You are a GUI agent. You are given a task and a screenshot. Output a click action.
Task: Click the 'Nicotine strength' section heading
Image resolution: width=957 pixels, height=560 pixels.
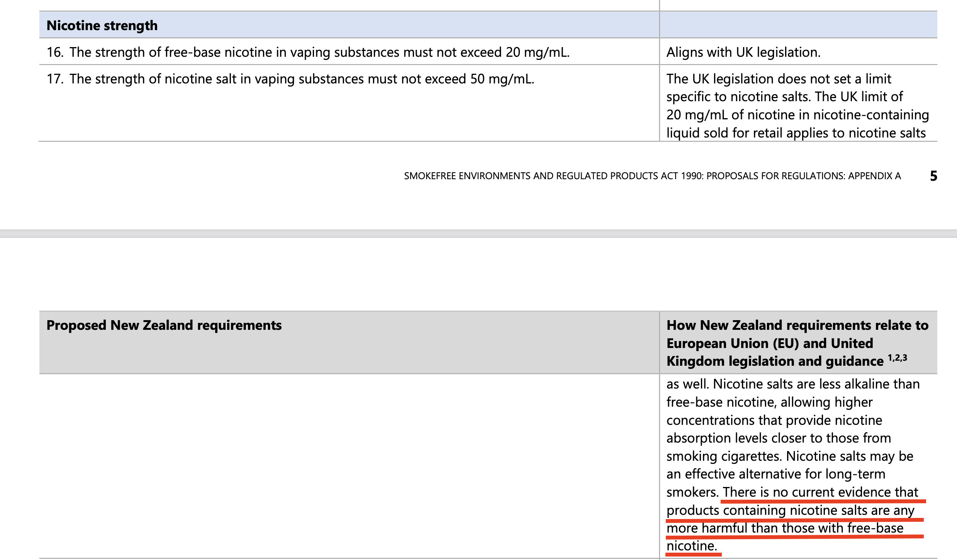point(102,25)
